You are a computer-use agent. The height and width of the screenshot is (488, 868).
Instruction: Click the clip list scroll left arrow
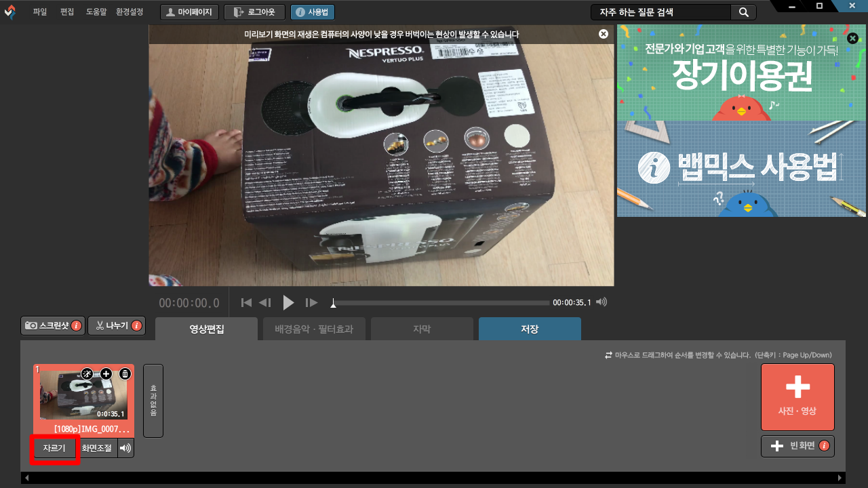click(27, 478)
